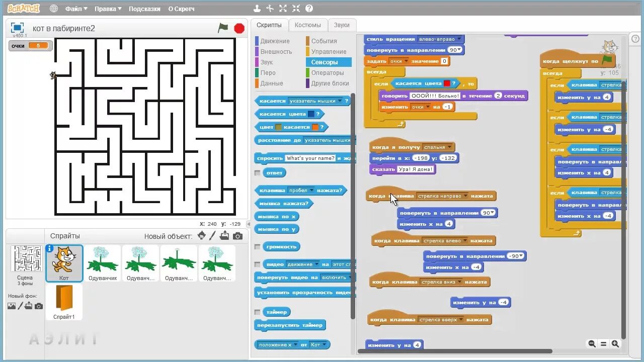Take new backdrop from camera

click(x=39, y=306)
